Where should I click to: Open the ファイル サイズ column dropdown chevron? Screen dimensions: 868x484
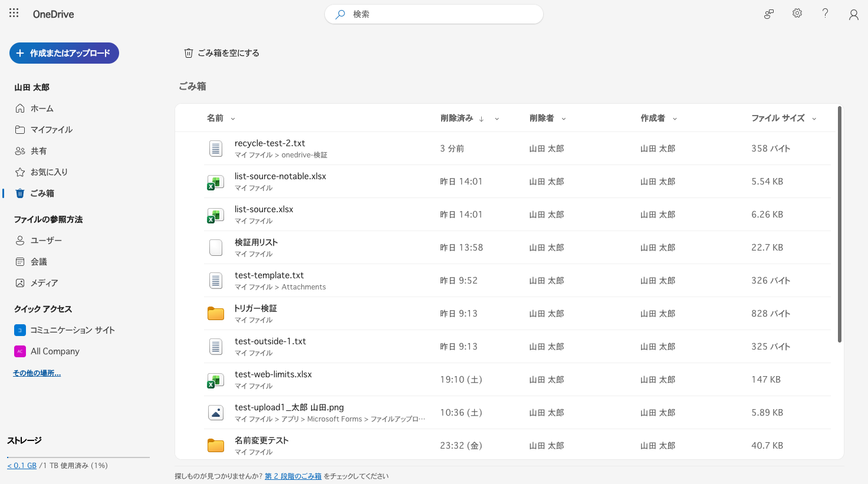pyautogui.click(x=814, y=118)
